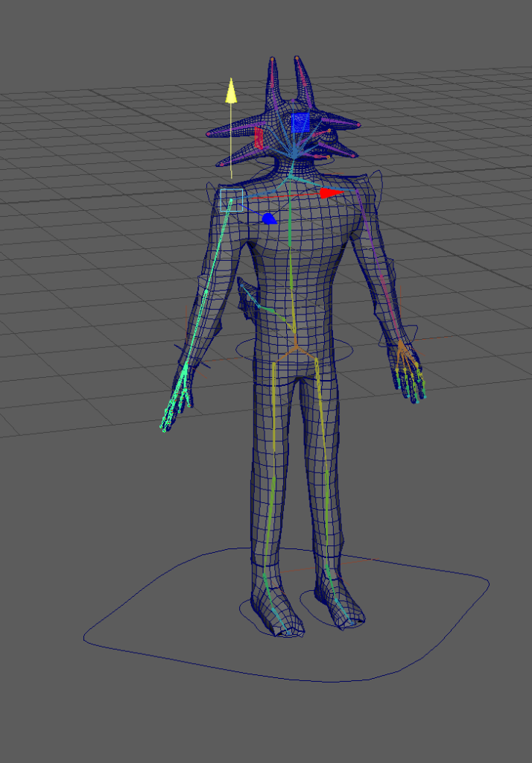Click the red X-axis arrow of the move manipulator
Viewport: 532px width, 763px height.
[x=332, y=193]
